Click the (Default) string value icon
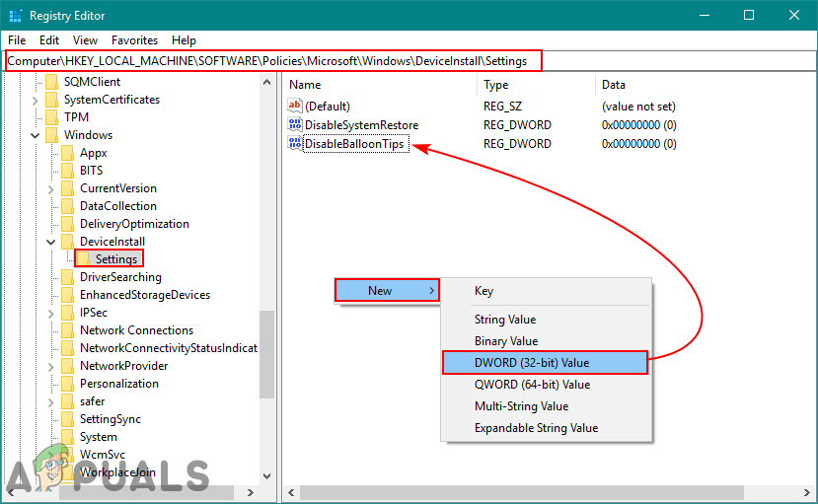 point(295,106)
